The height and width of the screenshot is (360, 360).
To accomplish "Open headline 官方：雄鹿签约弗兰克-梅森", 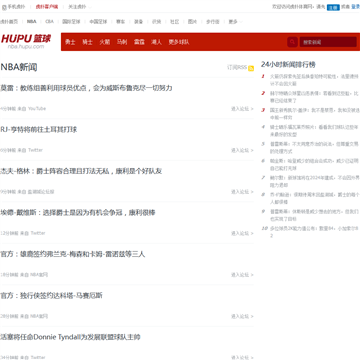I will 73,254.
